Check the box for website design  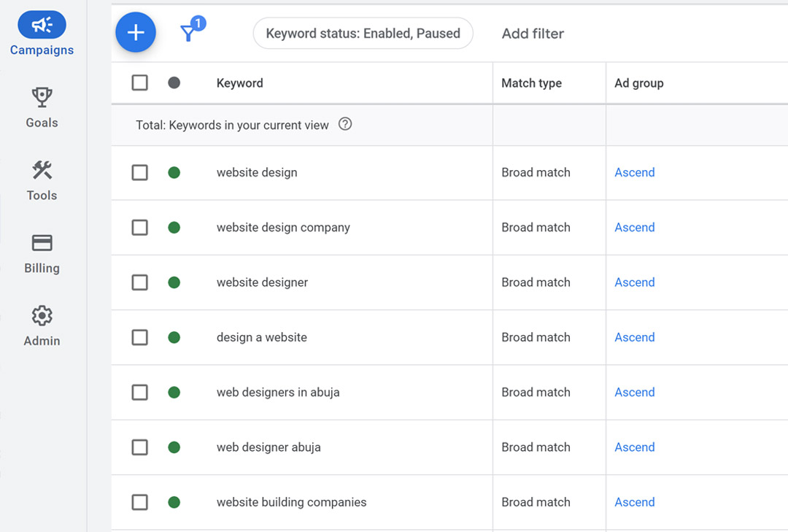pyautogui.click(x=139, y=172)
